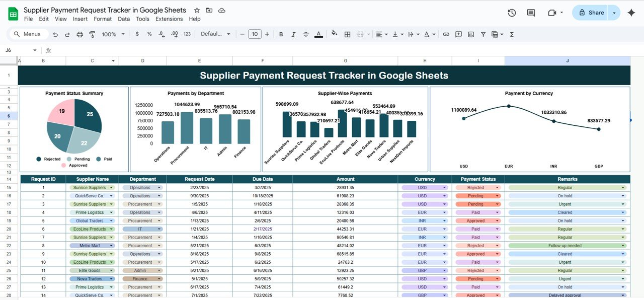Open the zoom level 100% dropdown
This screenshot has height=300, width=644.
click(x=112, y=34)
